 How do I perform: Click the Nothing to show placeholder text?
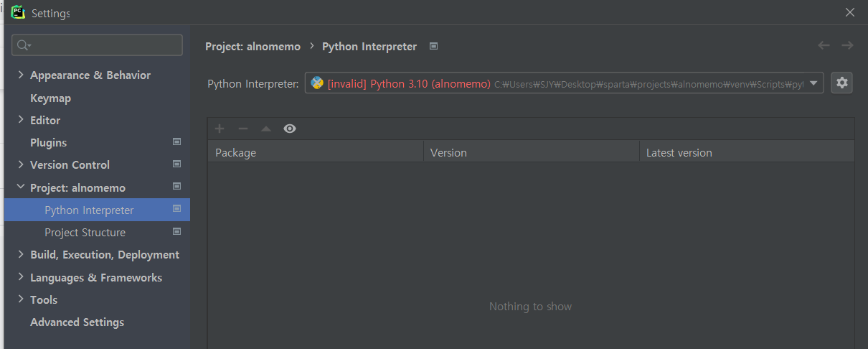coord(531,307)
